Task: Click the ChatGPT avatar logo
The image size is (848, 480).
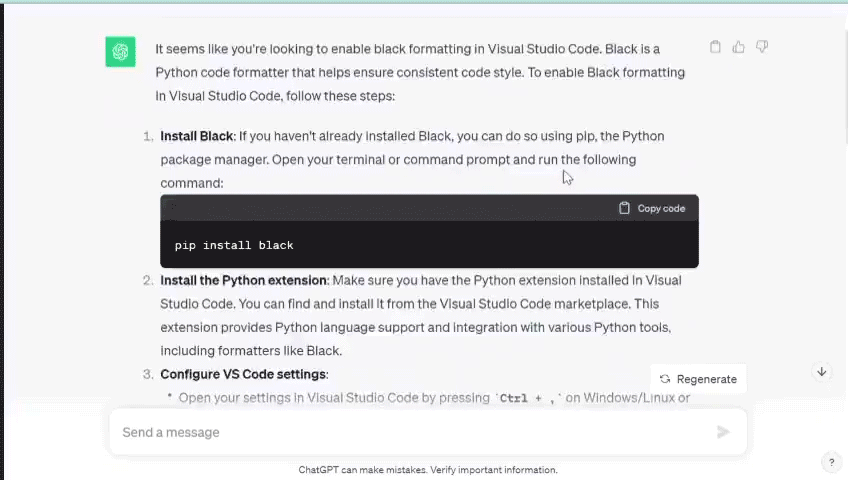Action: pyautogui.click(x=120, y=52)
